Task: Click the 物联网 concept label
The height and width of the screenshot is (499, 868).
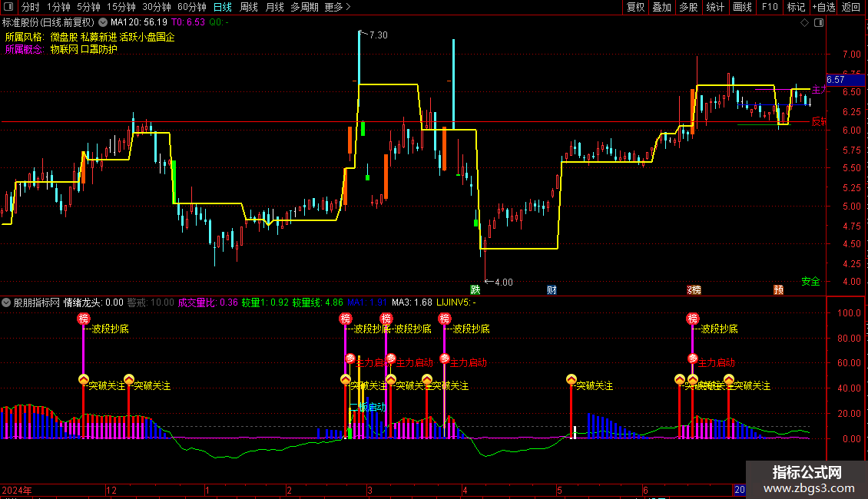Action: (65, 49)
